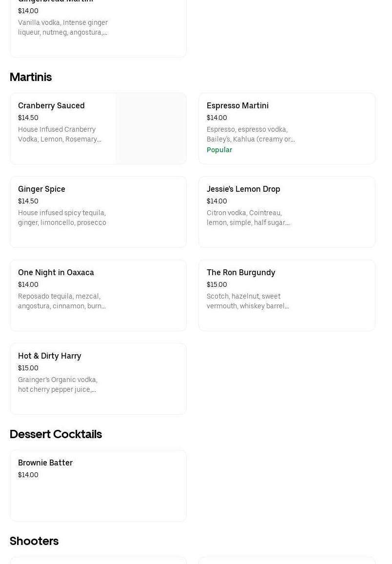Click the Espresso Martini ingredients description
Screen dimensions: 392x564
click(251, 134)
